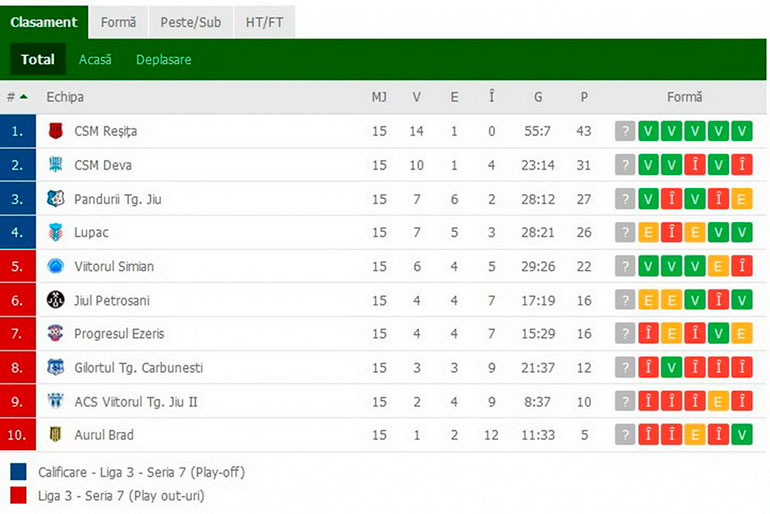This screenshot has height=514, width=770.
Task: Click the CSM Deva team logo
Action: tap(55, 165)
